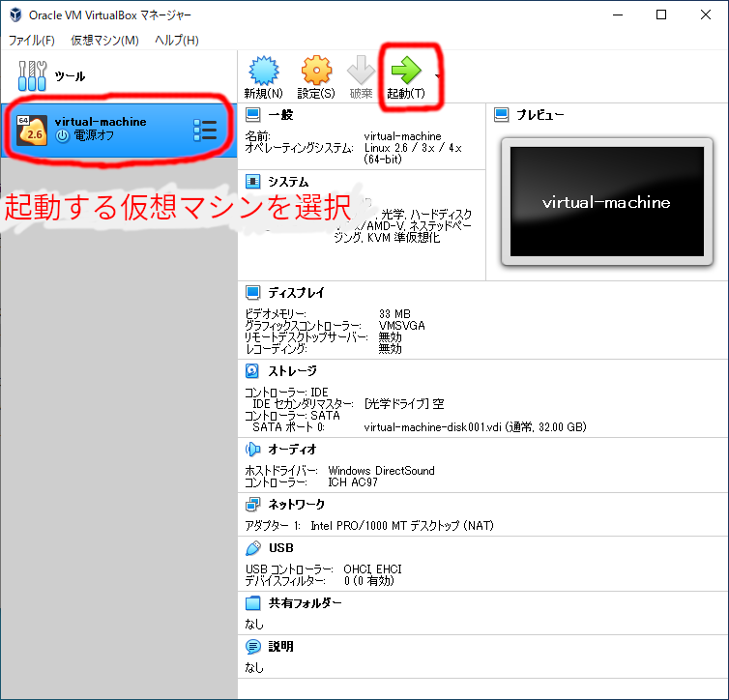Click the システム chip icon
The height and width of the screenshot is (700, 729).
click(x=253, y=181)
